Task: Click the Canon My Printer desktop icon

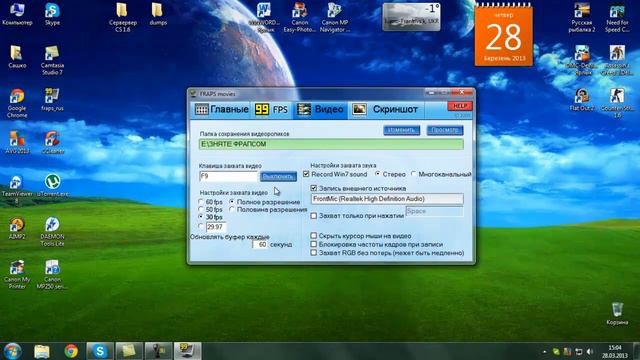Action: tap(17, 274)
